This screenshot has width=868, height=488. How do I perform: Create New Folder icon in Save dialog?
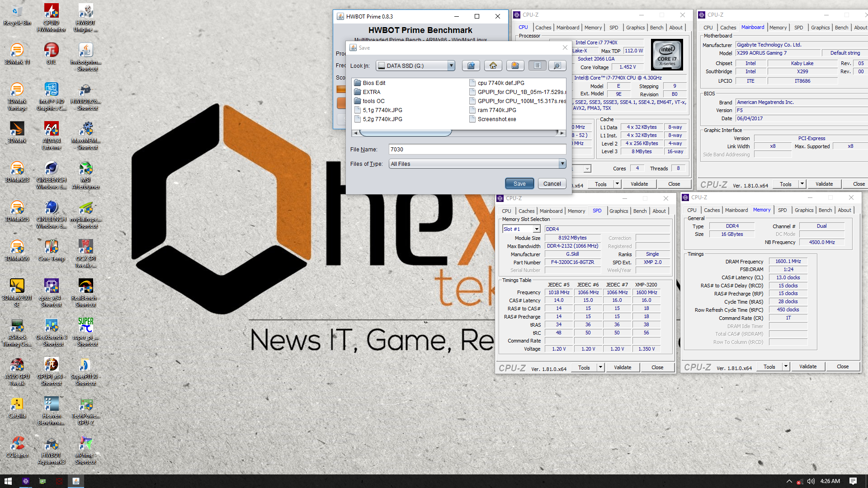tap(515, 66)
